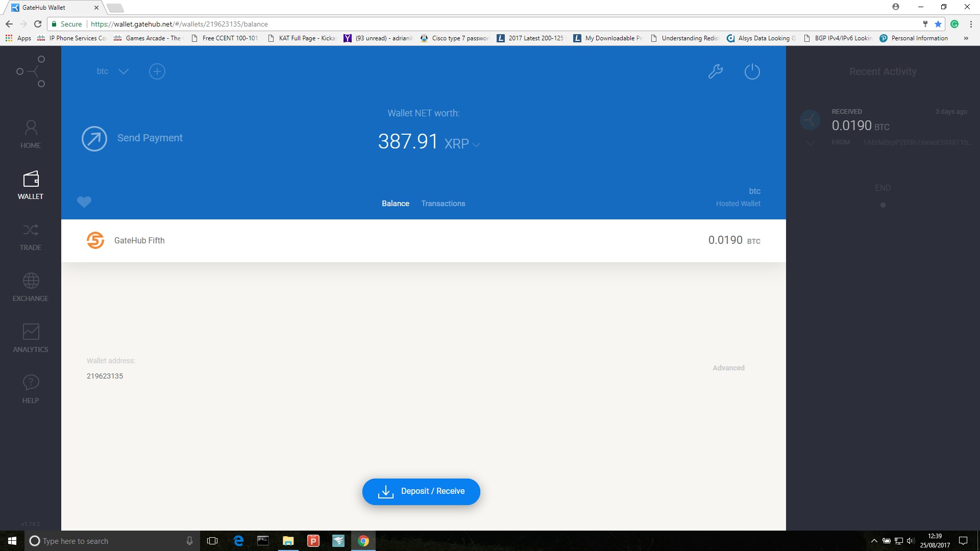Image resolution: width=980 pixels, height=551 pixels.
Task: Open the Trade section
Action: click(31, 236)
